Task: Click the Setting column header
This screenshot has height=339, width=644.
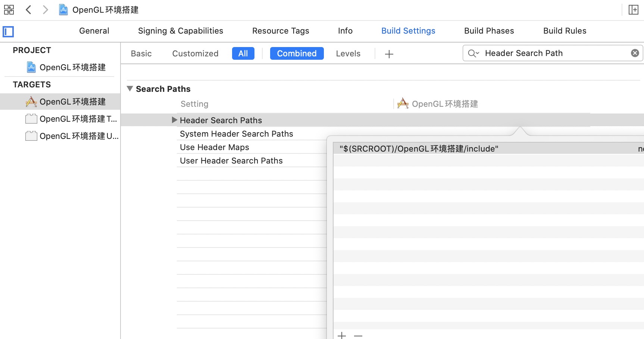Action: pyautogui.click(x=194, y=104)
